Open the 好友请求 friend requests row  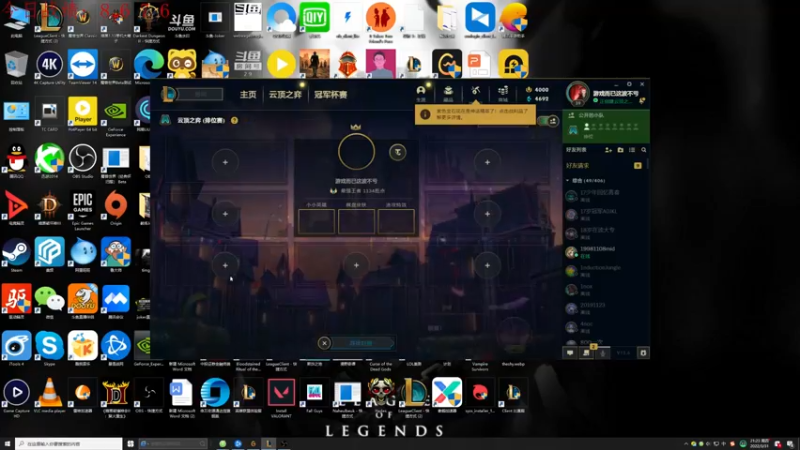tap(604, 165)
